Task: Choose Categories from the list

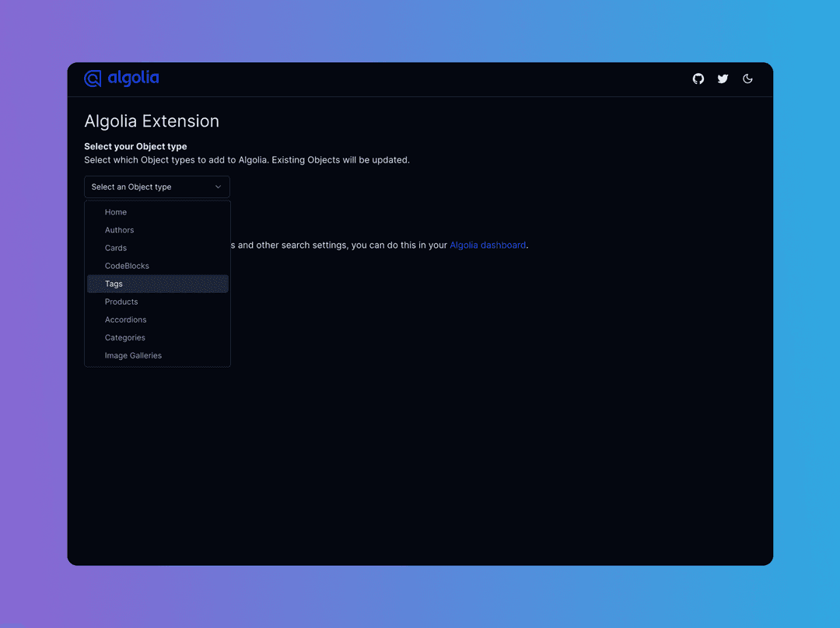Action: click(157, 338)
